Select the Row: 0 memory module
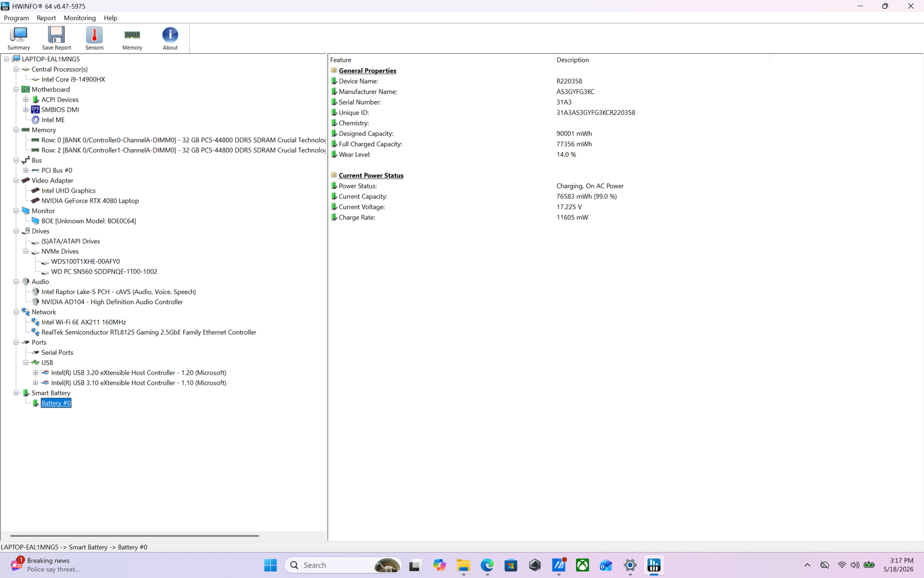Image resolution: width=924 pixels, height=578 pixels. [x=184, y=140]
